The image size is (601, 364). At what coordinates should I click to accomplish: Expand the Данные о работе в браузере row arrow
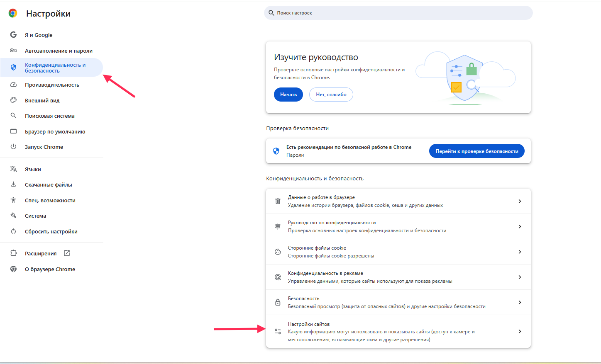[520, 201]
